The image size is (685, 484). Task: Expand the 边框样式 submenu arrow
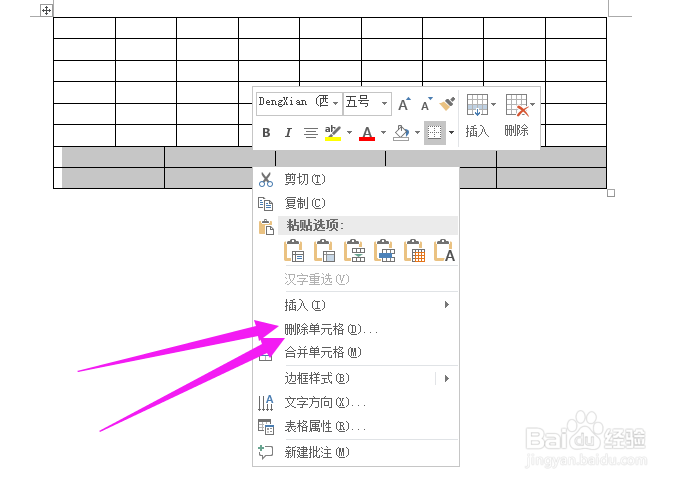446,378
